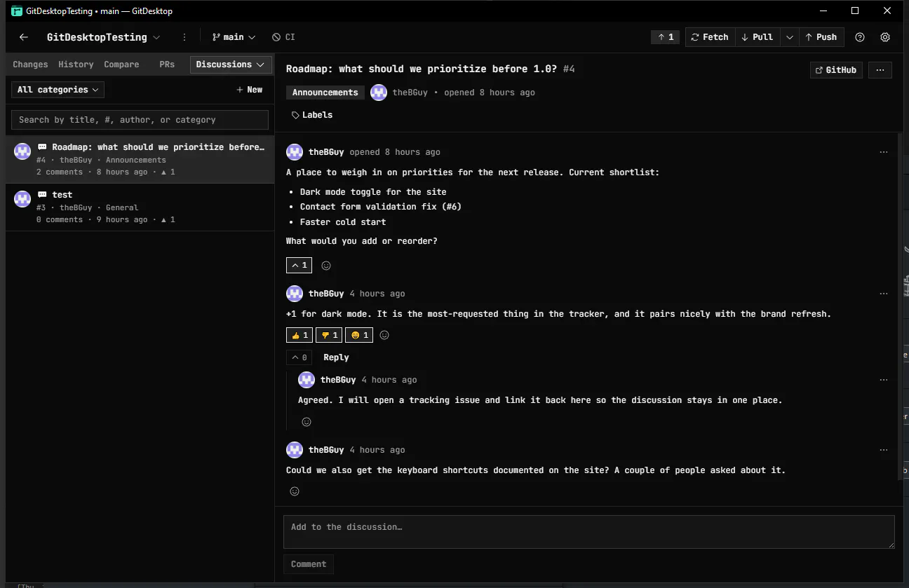Click the 1 commit ahead badge
The height and width of the screenshot is (588, 909).
click(666, 37)
